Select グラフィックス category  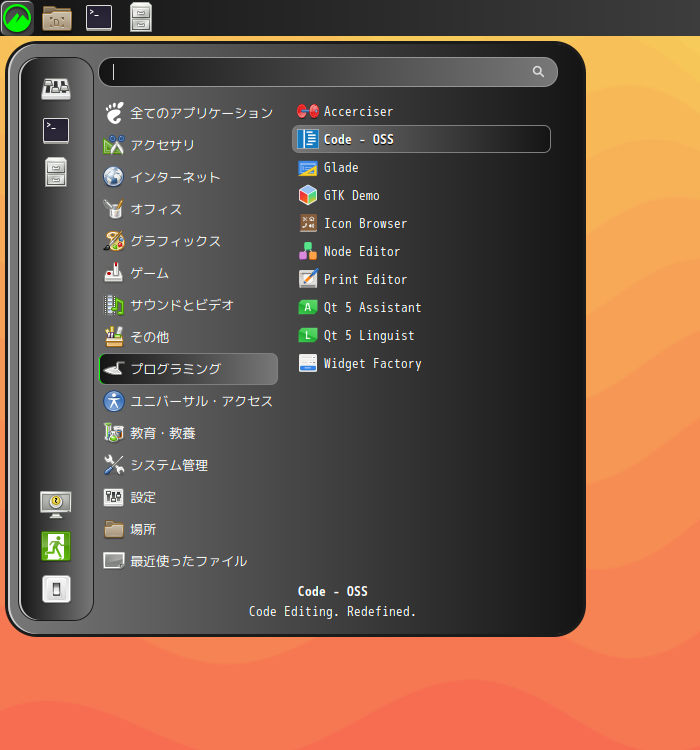click(x=189, y=241)
